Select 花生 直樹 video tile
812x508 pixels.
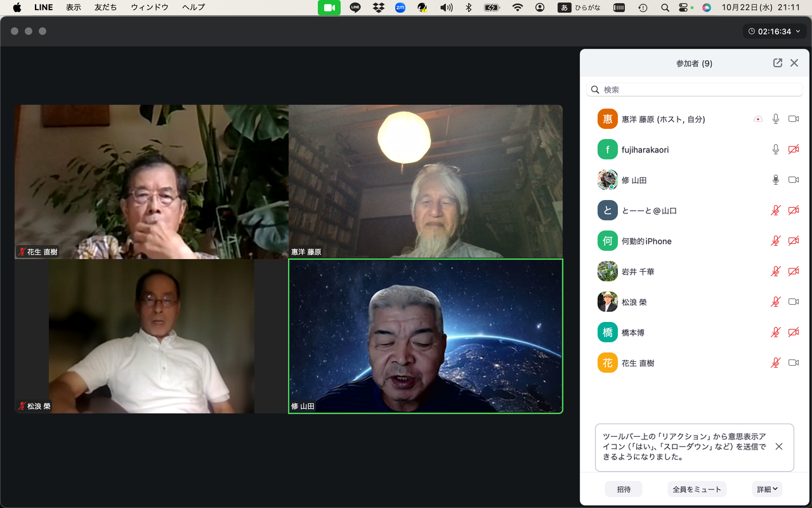pos(152,182)
